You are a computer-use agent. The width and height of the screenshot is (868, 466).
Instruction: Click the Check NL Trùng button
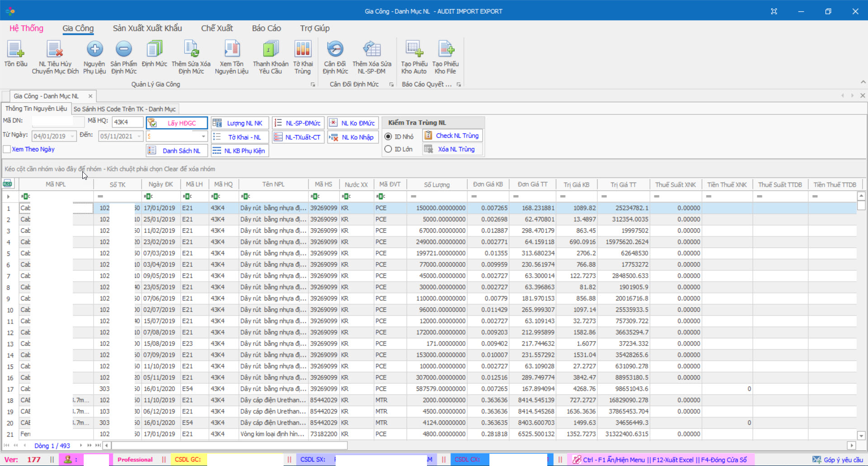(x=452, y=136)
